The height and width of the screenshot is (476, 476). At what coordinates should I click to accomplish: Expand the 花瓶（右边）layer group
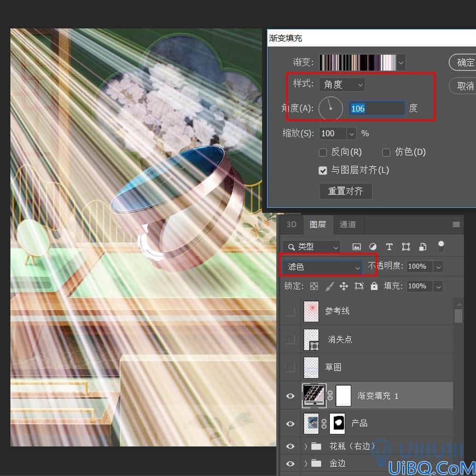coord(306,446)
